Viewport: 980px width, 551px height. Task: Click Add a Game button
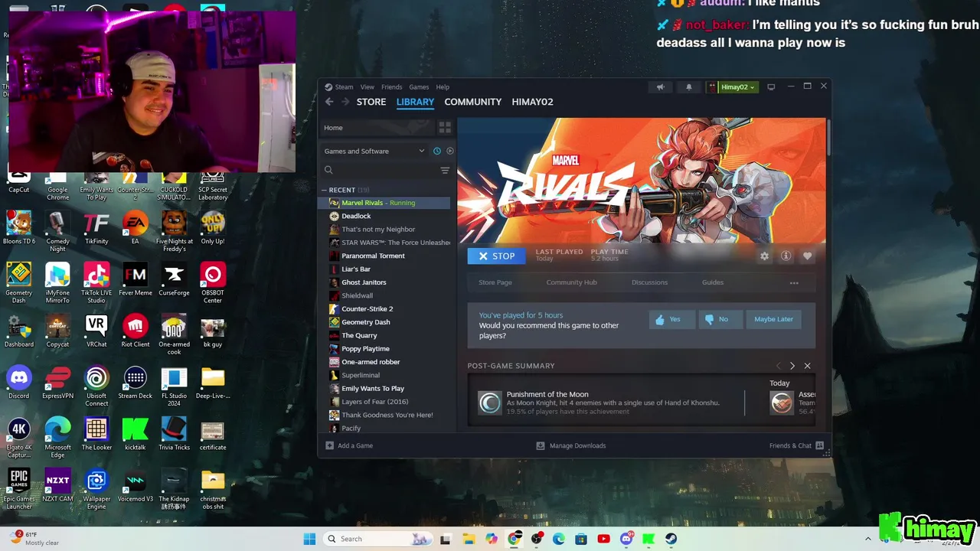349,445
